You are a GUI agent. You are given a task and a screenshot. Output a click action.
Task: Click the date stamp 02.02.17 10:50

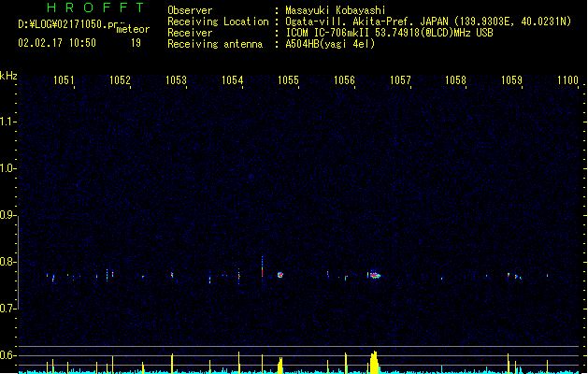[x=57, y=43]
